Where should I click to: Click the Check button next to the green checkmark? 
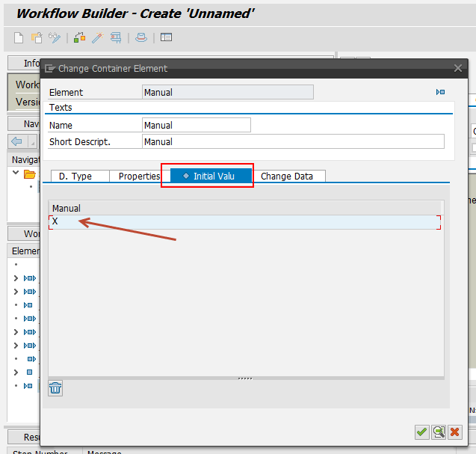pos(439,432)
